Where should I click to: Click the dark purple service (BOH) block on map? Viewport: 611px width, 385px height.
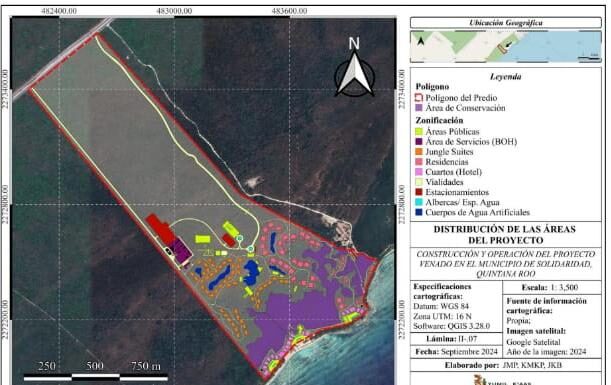(180, 250)
